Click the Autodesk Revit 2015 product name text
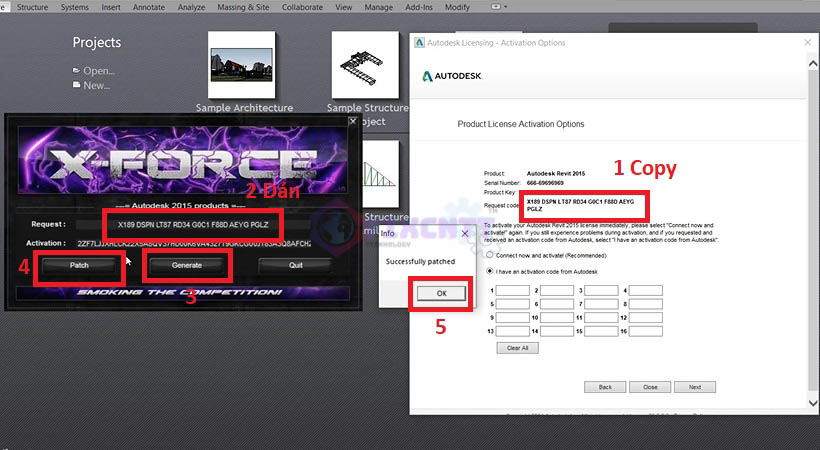The height and width of the screenshot is (450, 820). click(556, 173)
